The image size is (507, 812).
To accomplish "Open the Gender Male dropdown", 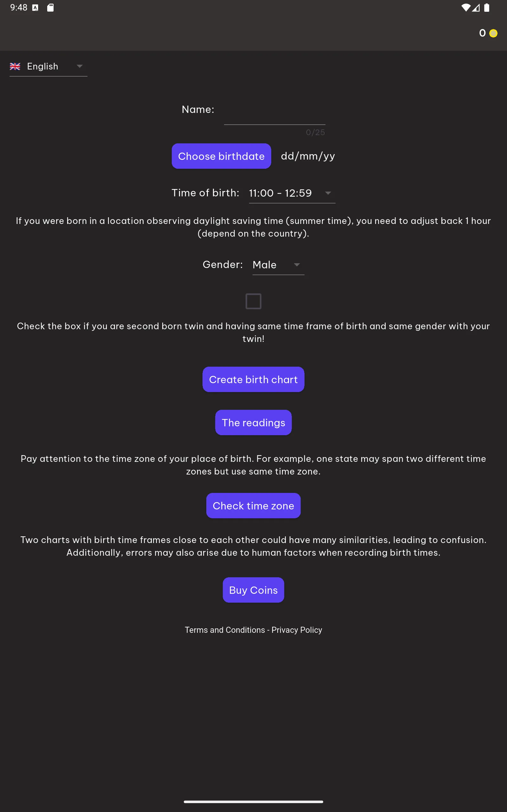I will click(x=278, y=265).
